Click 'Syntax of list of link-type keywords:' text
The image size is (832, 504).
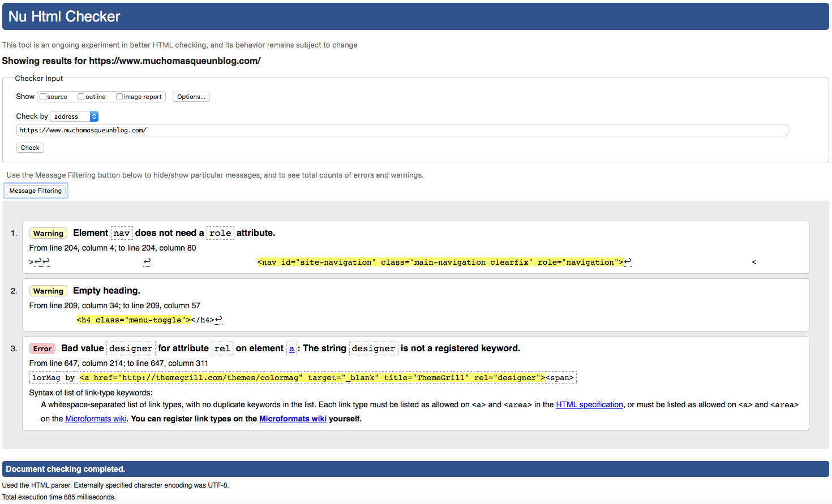(91, 393)
